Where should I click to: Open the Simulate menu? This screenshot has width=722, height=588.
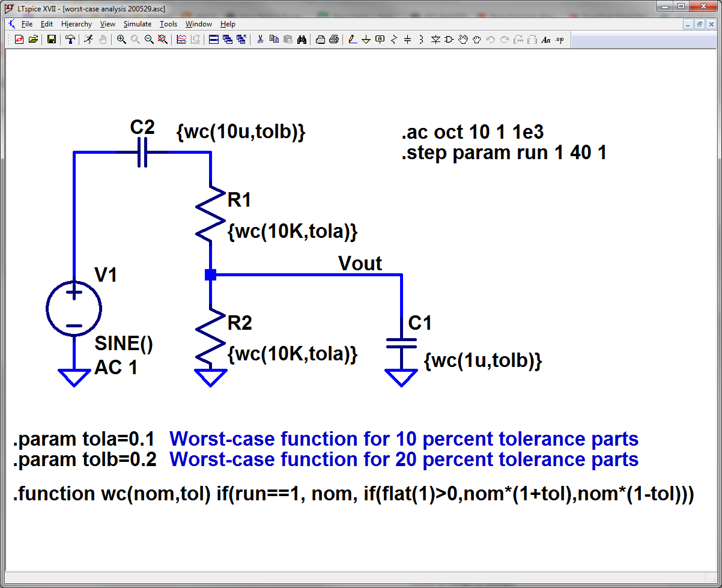(x=137, y=24)
